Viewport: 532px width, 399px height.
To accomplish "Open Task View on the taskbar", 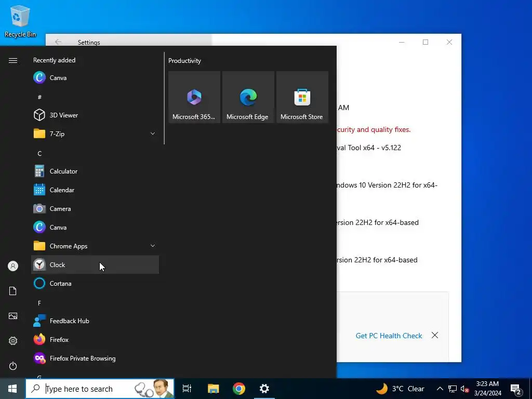I will 187,389.
